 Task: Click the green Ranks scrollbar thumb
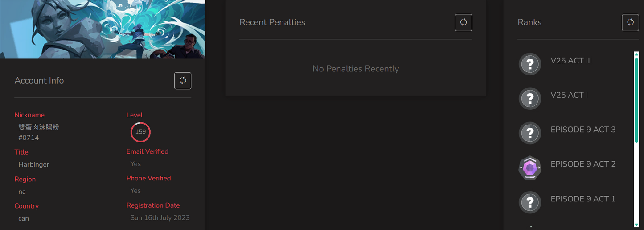click(636, 98)
